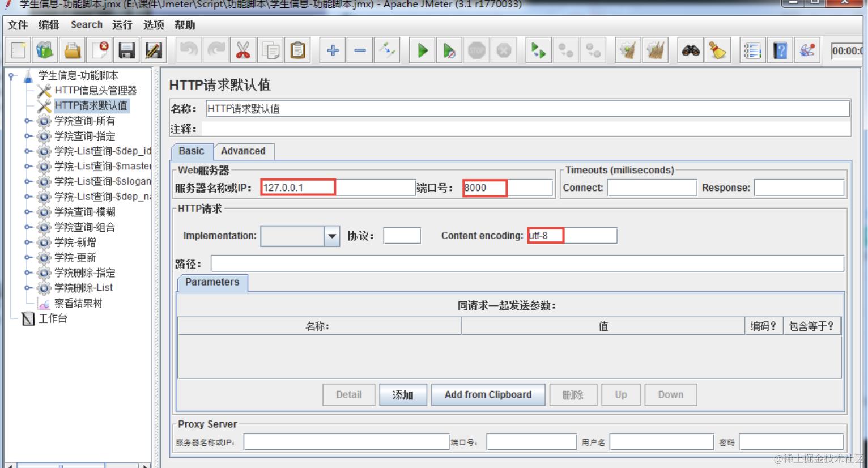
Task: Select the Parameters tab
Action: click(212, 282)
